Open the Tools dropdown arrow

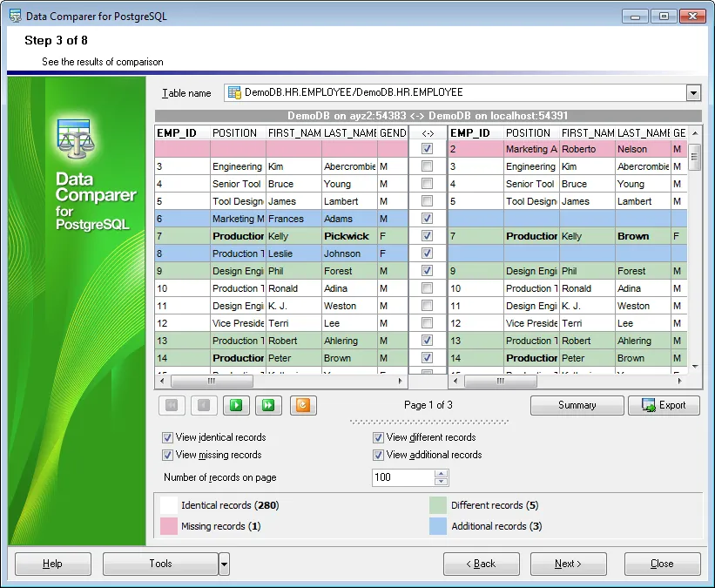tap(225, 564)
